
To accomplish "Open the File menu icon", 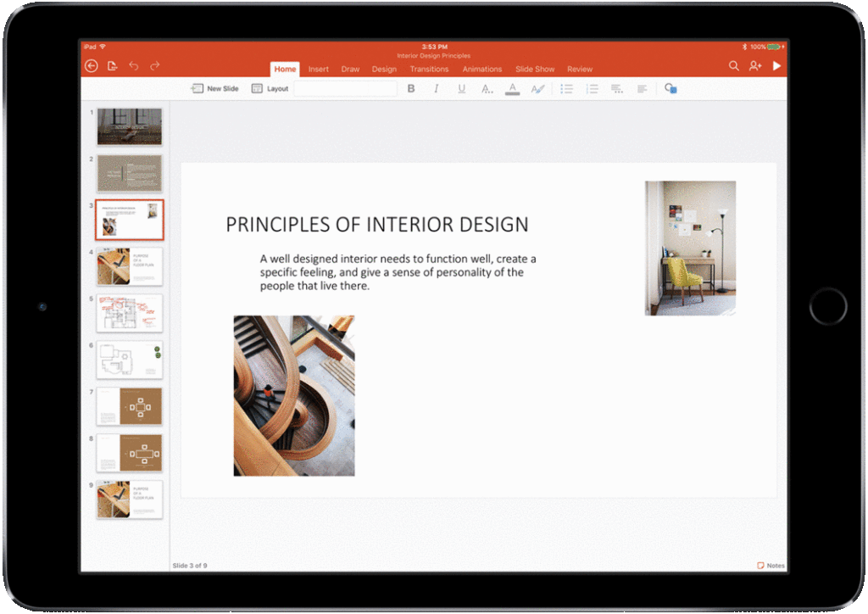I will point(112,66).
